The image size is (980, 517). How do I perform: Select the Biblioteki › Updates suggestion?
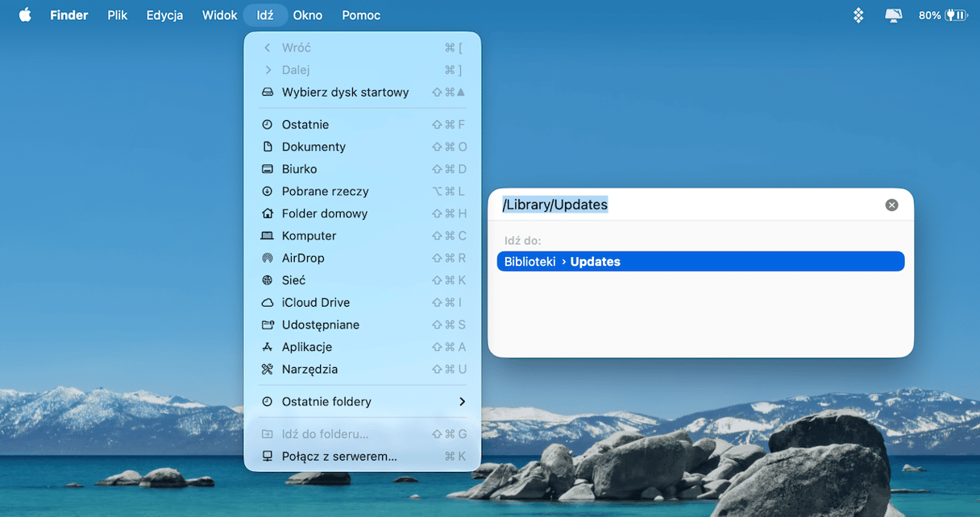[700, 262]
